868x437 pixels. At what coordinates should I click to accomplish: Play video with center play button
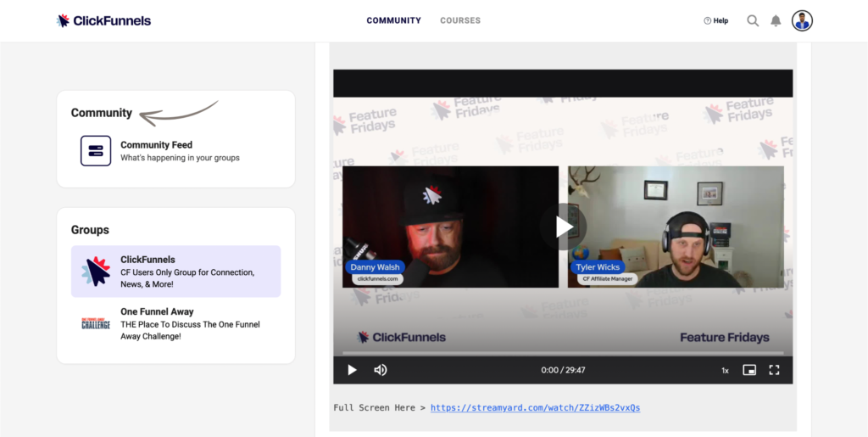[x=563, y=227]
